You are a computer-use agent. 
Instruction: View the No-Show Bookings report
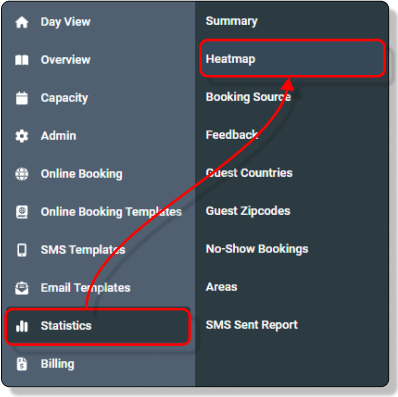point(257,249)
